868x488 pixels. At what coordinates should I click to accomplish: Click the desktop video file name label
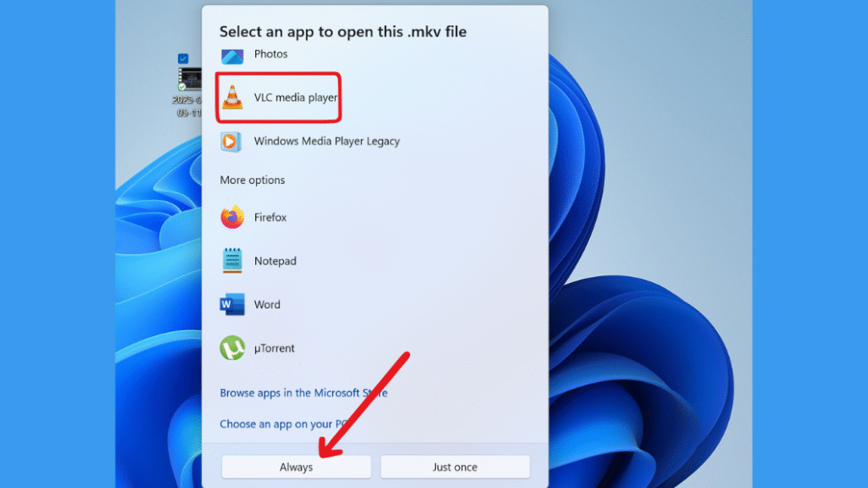187,106
